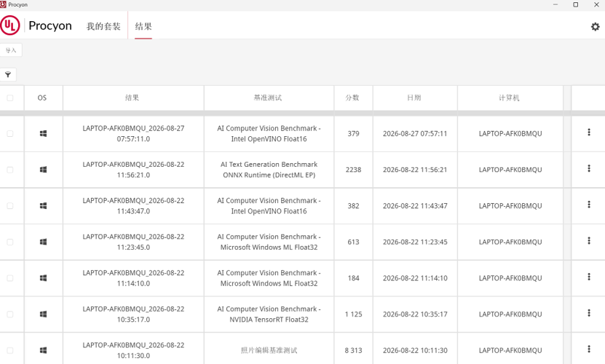Open result LAPTOP-AFK0BMQU_2026-08-22 11:14:10.0
Screen dimensions: 605x364
tap(133, 278)
